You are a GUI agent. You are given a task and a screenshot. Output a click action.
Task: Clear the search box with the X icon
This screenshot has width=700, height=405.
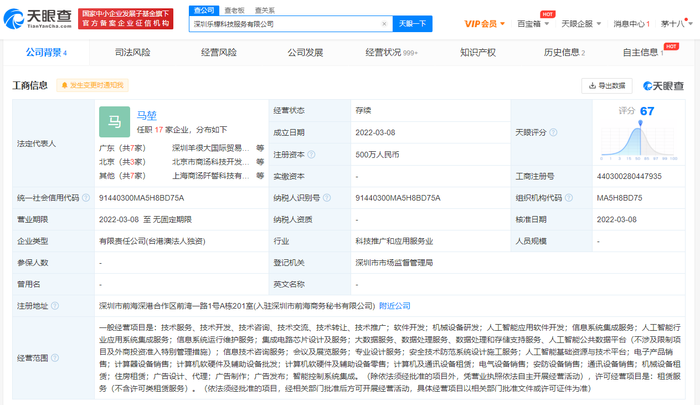click(384, 24)
